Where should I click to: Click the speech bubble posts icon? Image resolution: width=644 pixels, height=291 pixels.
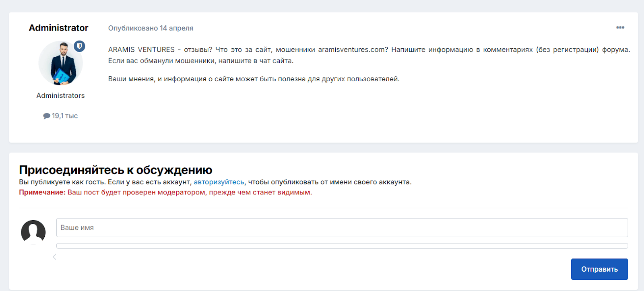47,116
